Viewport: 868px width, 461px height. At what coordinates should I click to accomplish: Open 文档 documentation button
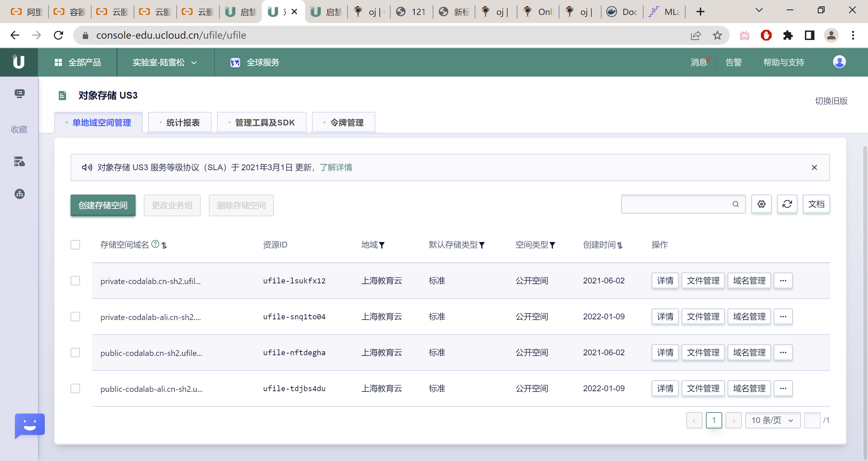click(816, 204)
